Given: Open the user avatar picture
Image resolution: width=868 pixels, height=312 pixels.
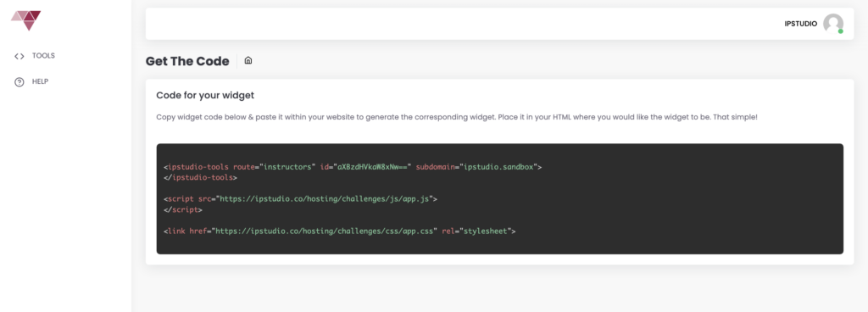Looking at the screenshot, I should [x=832, y=24].
